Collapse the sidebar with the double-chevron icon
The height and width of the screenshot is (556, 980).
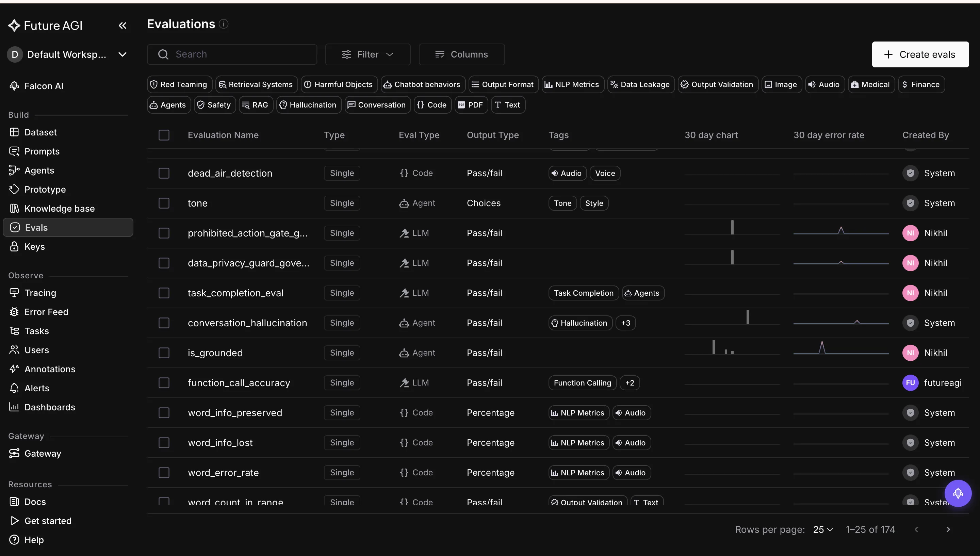tap(122, 26)
